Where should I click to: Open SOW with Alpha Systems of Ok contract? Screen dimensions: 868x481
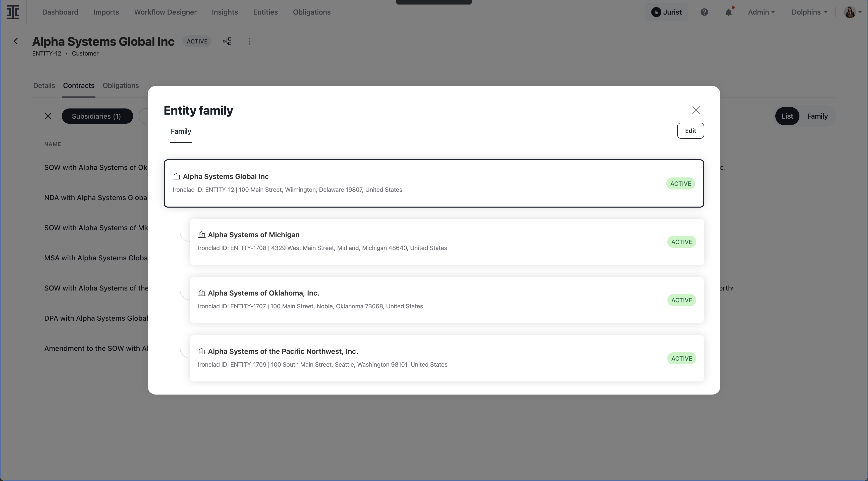[x=96, y=167]
